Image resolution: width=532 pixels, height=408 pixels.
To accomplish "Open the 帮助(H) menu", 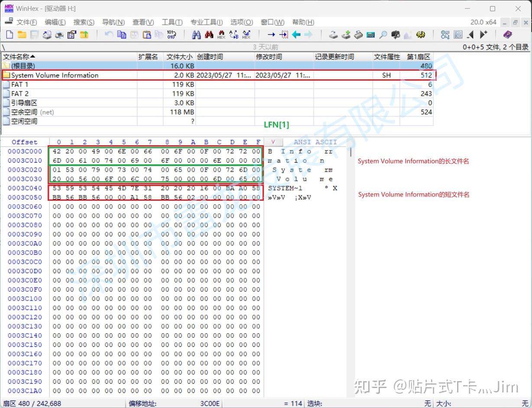I will point(303,22).
